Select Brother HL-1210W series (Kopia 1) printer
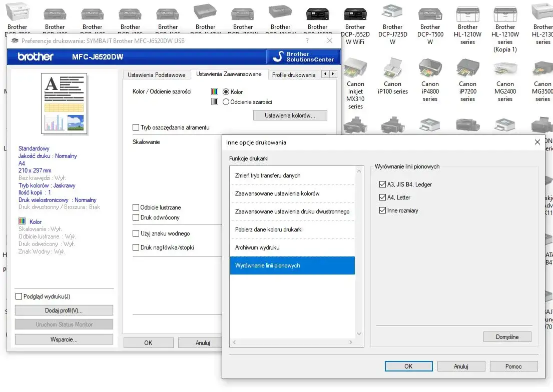Viewport: 553px width, 392px height. 505,28
